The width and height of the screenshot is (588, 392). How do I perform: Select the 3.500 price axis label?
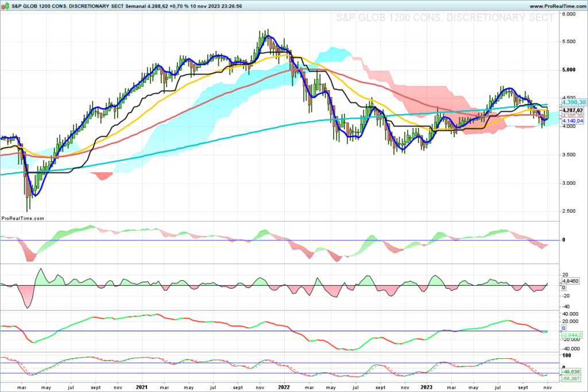click(x=568, y=154)
